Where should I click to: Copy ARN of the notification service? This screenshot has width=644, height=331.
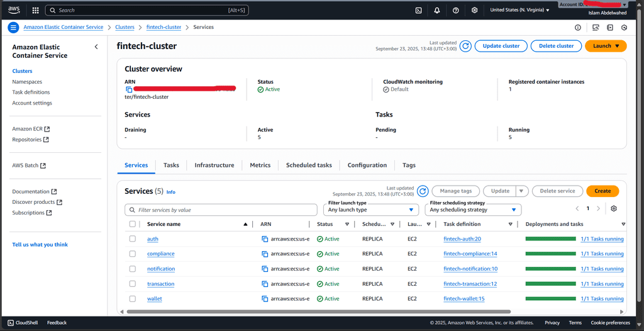[x=265, y=269]
